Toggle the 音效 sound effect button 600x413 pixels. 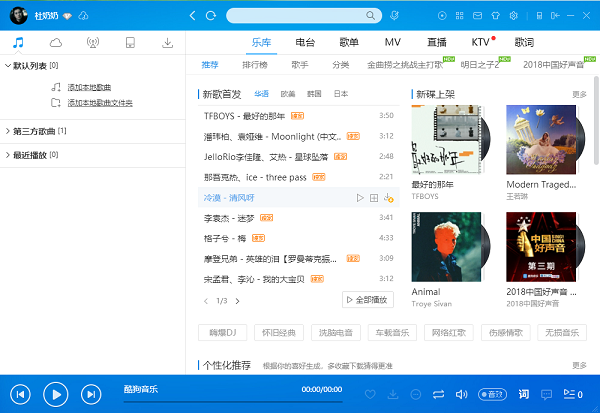(492, 394)
